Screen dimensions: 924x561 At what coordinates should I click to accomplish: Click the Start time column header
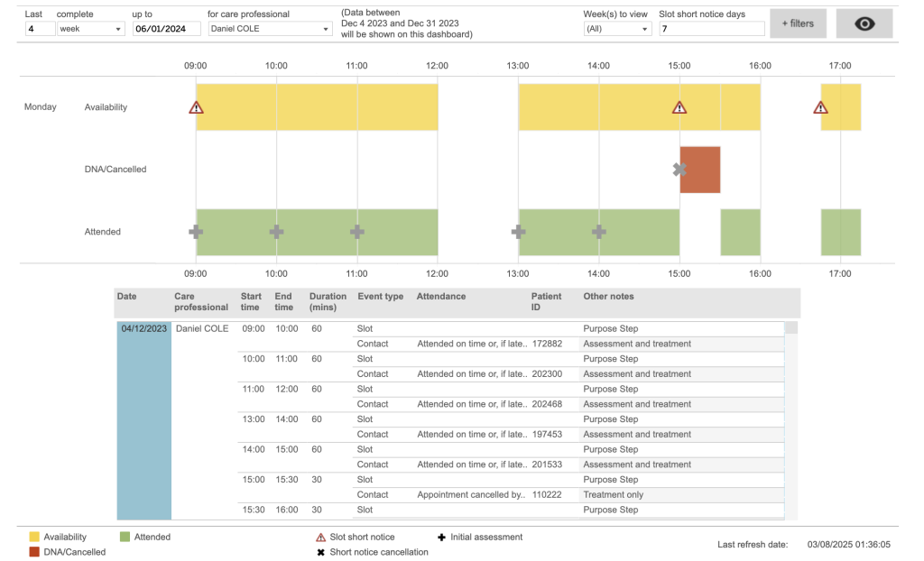coord(251,301)
